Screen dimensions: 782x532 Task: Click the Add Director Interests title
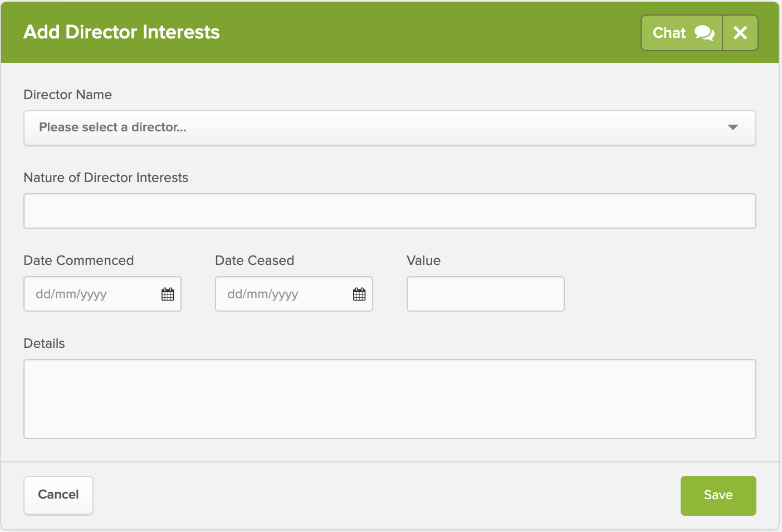tap(121, 32)
